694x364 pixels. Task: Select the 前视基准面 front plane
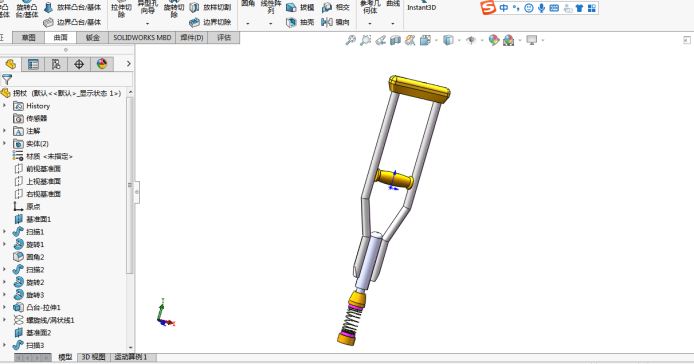37,169
